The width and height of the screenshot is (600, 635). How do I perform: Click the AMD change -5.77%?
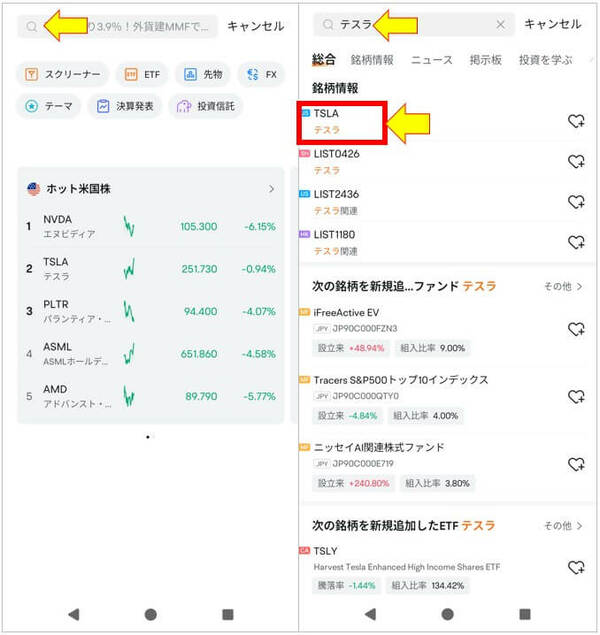[259, 396]
